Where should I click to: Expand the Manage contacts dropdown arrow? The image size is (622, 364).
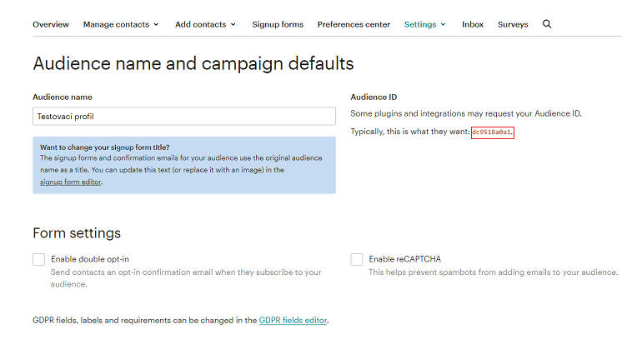[x=156, y=24]
